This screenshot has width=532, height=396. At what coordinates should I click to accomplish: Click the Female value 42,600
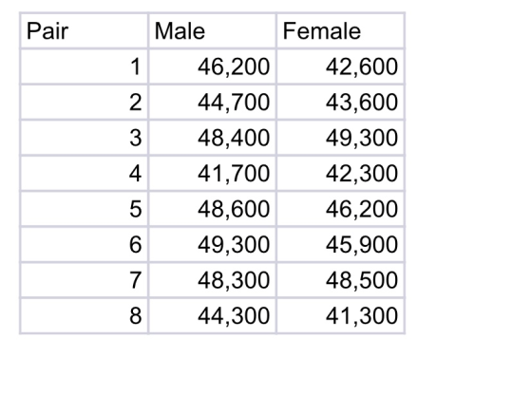tap(341, 66)
